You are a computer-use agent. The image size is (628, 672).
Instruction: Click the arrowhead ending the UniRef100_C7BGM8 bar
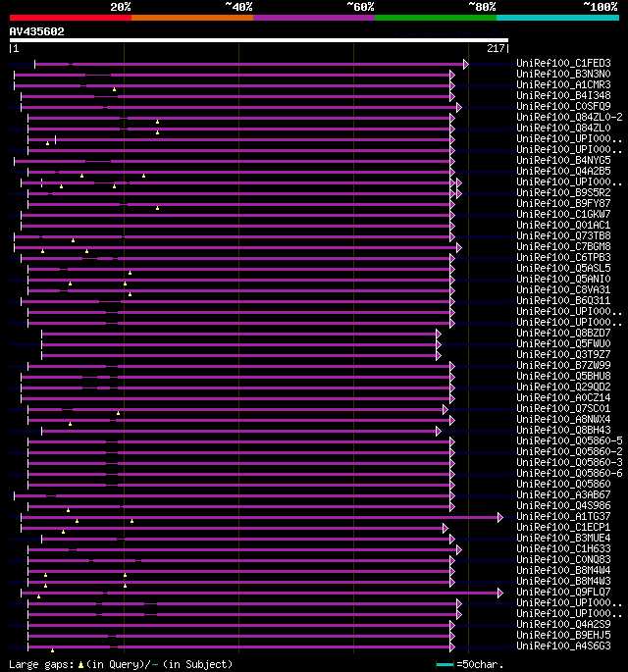pos(459,248)
